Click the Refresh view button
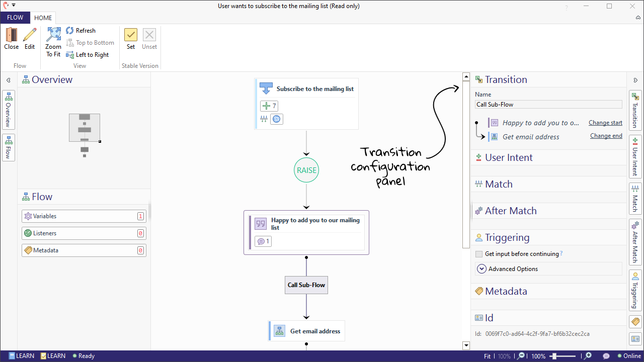This screenshot has width=644, height=362. point(80,31)
